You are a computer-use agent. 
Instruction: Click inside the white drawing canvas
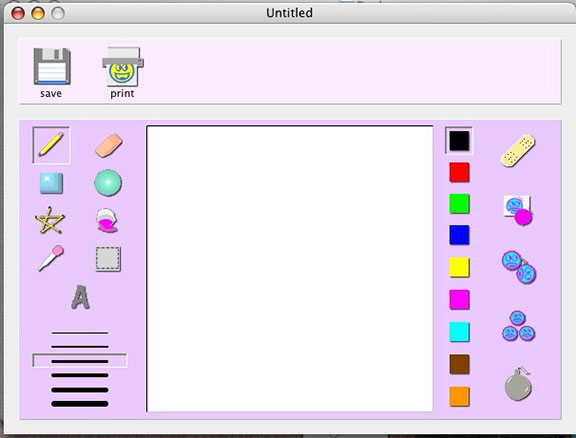pos(290,269)
